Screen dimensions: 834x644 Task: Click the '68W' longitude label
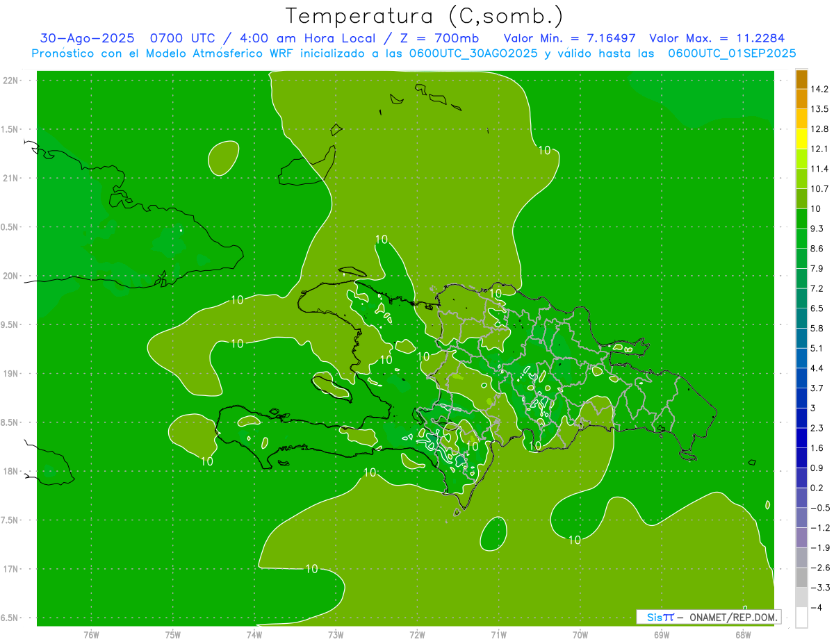743,635
